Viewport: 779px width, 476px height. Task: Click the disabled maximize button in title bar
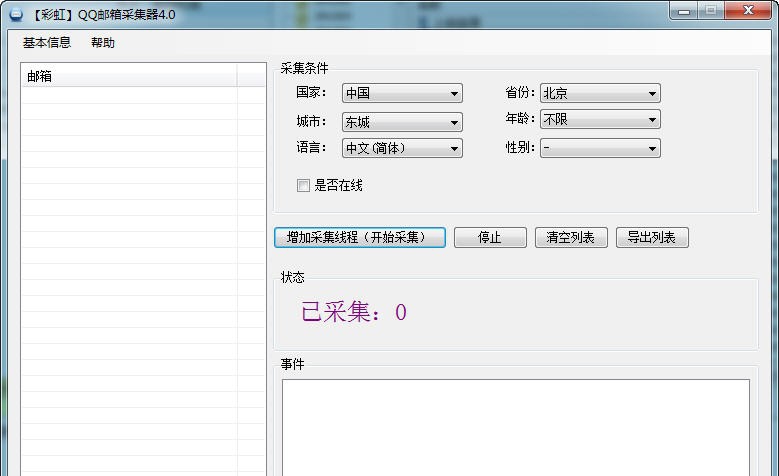tap(711, 10)
